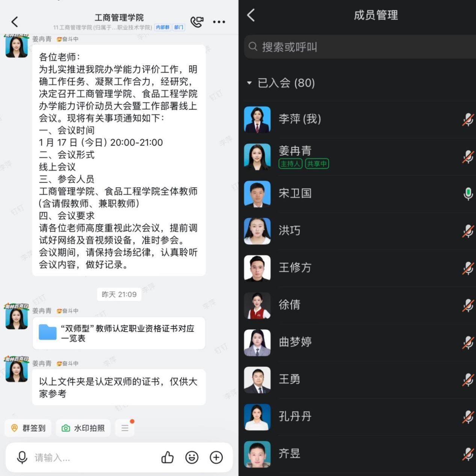Tap the 共享中 badge under 姜冉青
The image size is (476, 476).
coord(317,164)
